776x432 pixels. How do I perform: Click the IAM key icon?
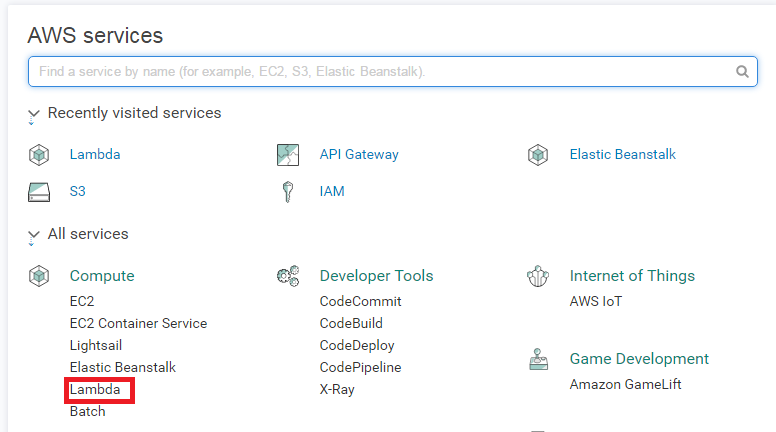(288, 192)
